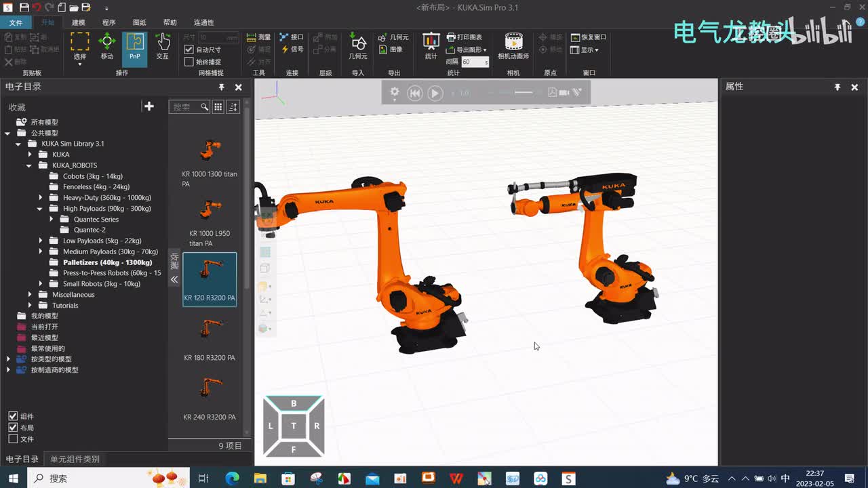Image resolution: width=868 pixels, height=488 pixels.
Task: Import geometry with 几何元 import button
Action: [x=358, y=46]
